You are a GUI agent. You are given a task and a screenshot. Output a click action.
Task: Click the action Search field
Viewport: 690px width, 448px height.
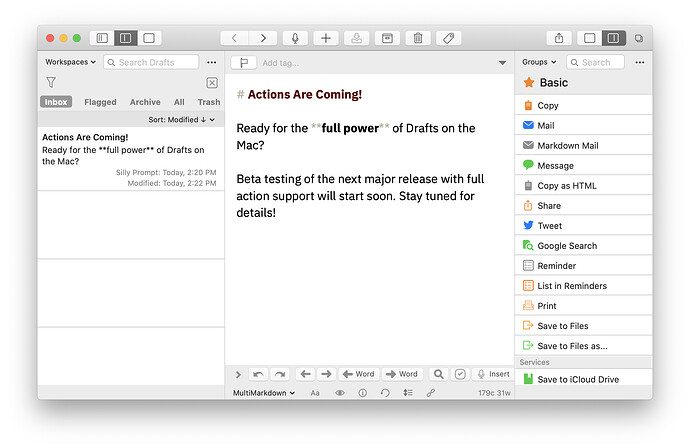(595, 62)
